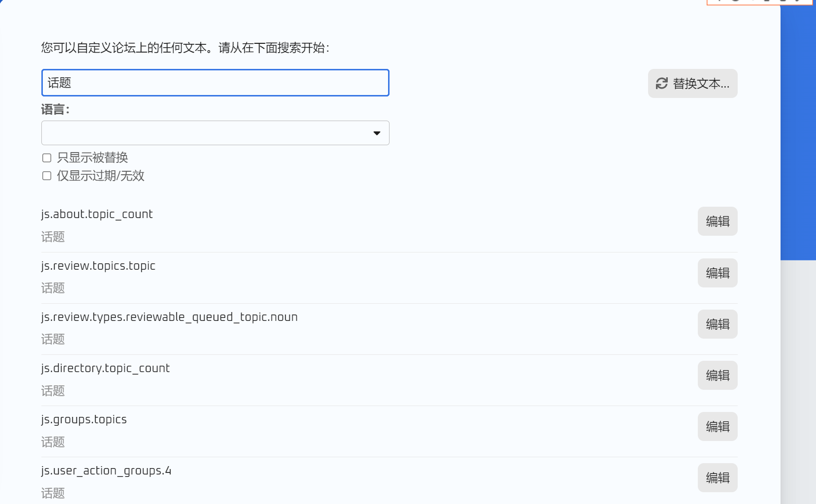Select the js.review.topics.topic key text
Image resolution: width=816 pixels, height=504 pixels.
(98, 266)
